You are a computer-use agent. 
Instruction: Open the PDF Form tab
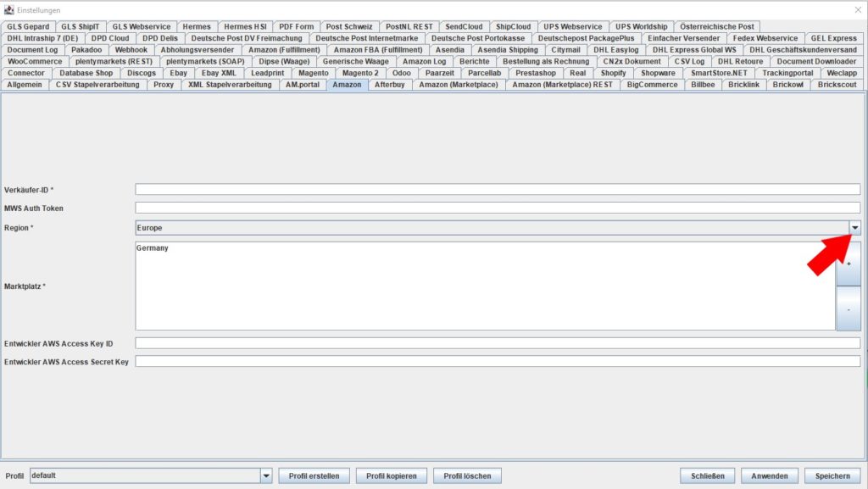tap(296, 26)
